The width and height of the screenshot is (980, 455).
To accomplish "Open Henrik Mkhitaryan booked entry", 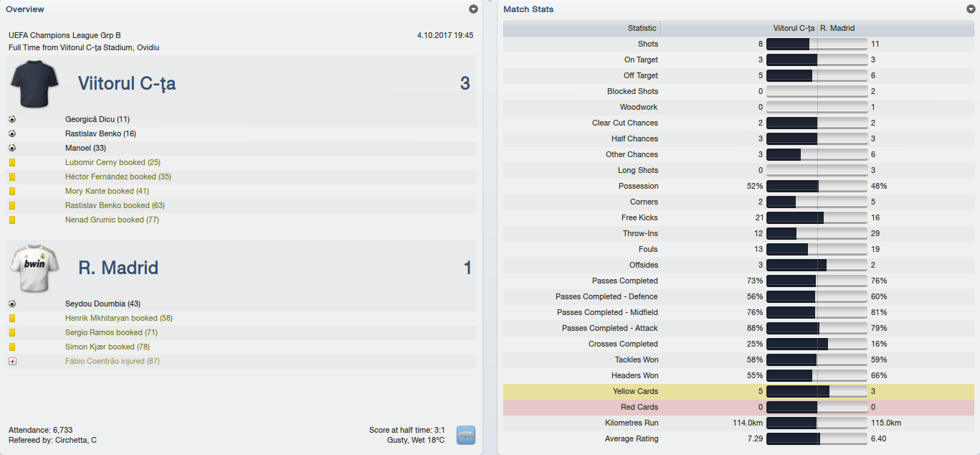I will [x=118, y=318].
